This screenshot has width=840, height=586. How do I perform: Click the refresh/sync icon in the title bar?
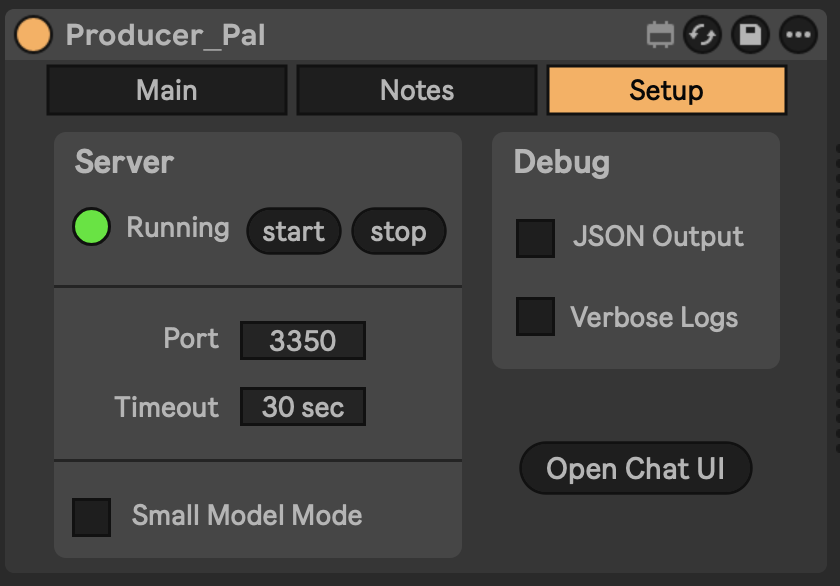point(701,35)
